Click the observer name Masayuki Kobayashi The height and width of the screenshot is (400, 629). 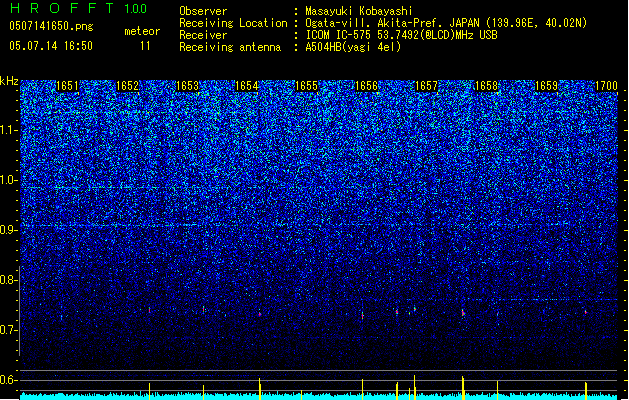tap(359, 11)
